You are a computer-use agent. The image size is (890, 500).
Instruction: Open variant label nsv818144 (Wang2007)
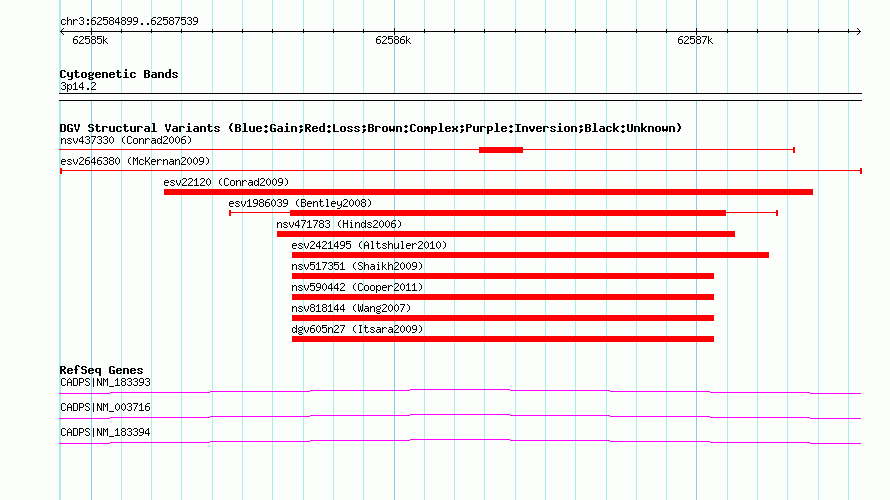pos(351,308)
